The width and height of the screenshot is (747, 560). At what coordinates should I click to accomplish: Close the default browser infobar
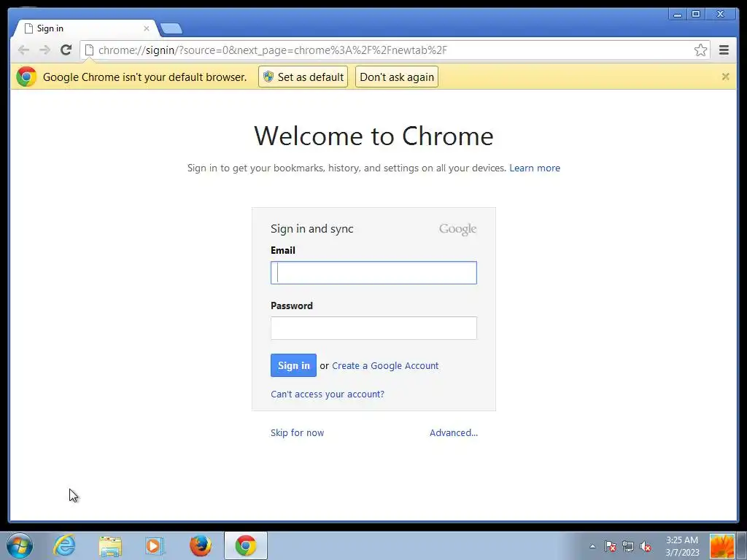pos(725,77)
